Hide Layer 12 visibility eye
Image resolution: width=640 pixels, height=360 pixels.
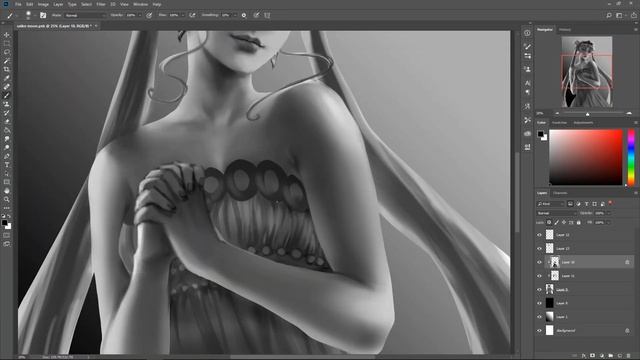coord(539,235)
